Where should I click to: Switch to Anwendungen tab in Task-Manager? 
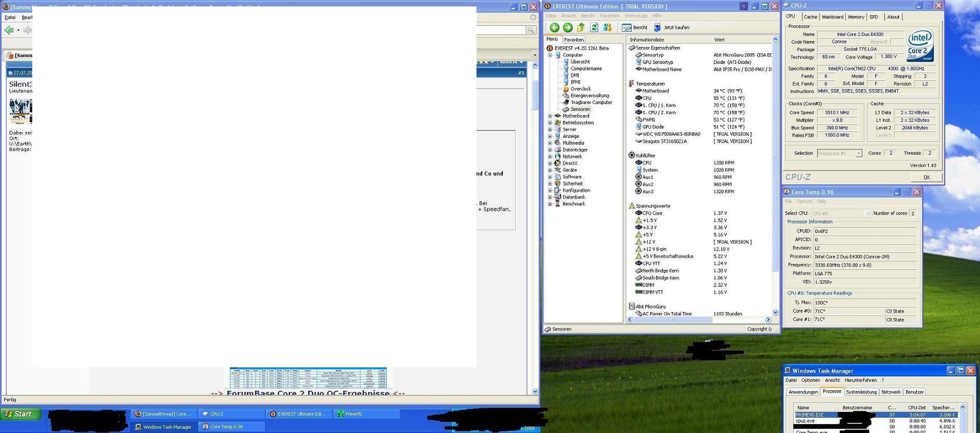pyautogui.click(x=803, y=392)
